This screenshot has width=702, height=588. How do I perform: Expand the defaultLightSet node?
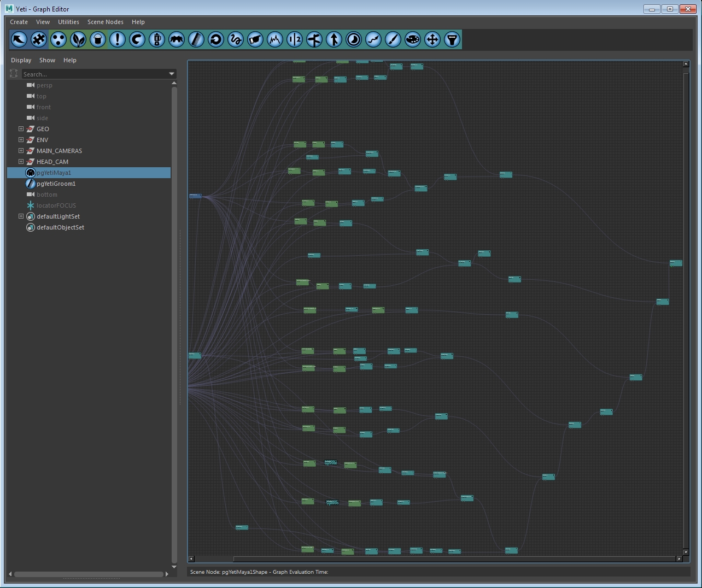pos(21,216)
